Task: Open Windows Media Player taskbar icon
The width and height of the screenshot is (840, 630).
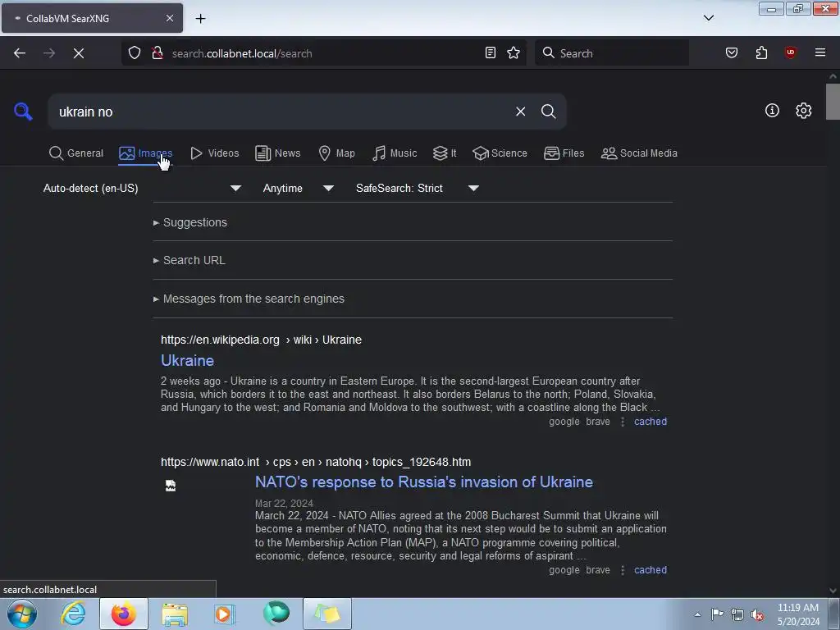Action: (225, 614)
